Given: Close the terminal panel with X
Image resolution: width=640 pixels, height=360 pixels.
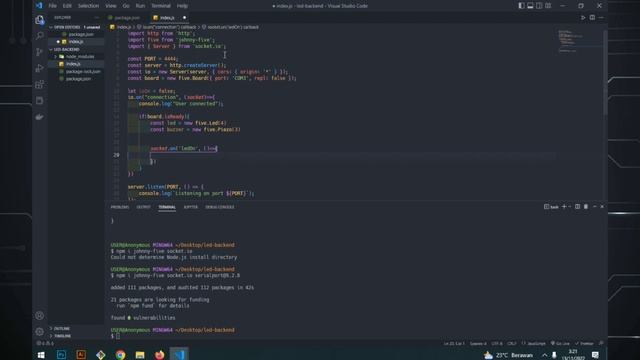Looking at the screenshot, I should click(602, 207).
